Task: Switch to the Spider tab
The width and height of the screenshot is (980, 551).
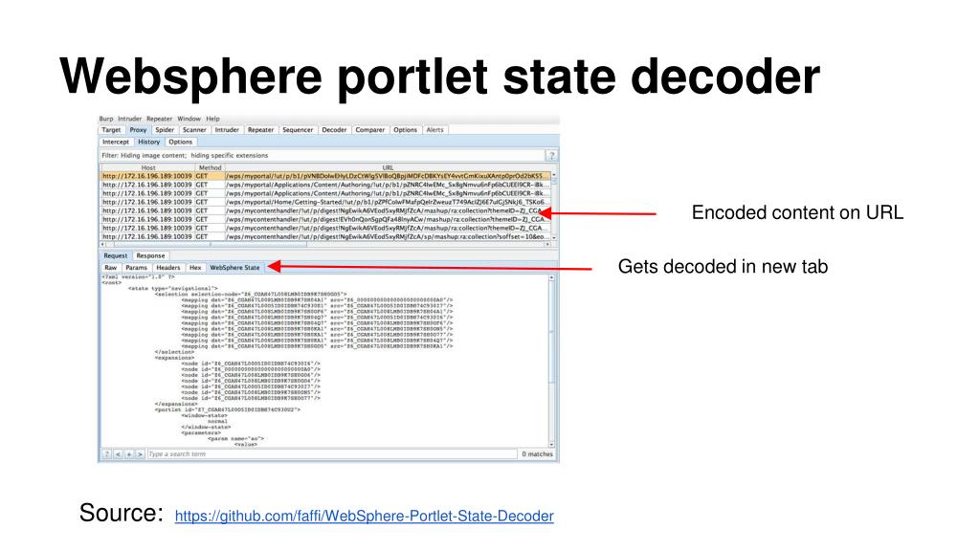Action: 165,130
